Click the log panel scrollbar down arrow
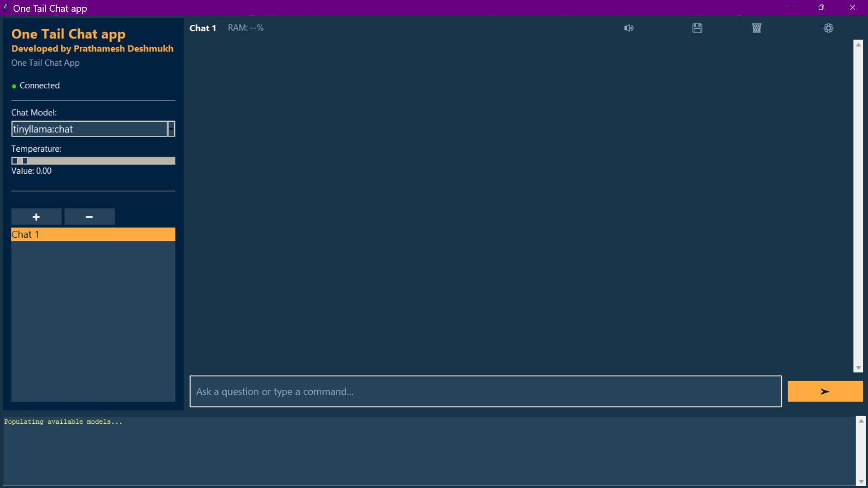Screen dimensions: 868x488 point(861,482)
